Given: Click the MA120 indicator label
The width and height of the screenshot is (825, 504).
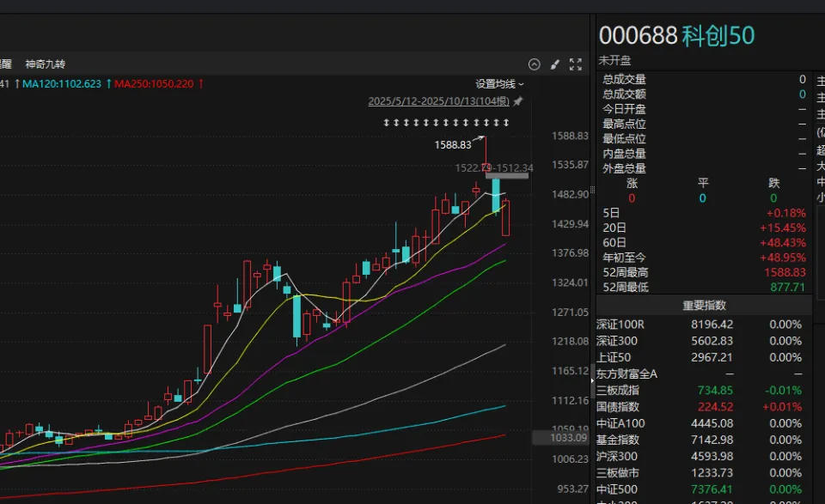Looking at the screenshot, I should [61, 84].
